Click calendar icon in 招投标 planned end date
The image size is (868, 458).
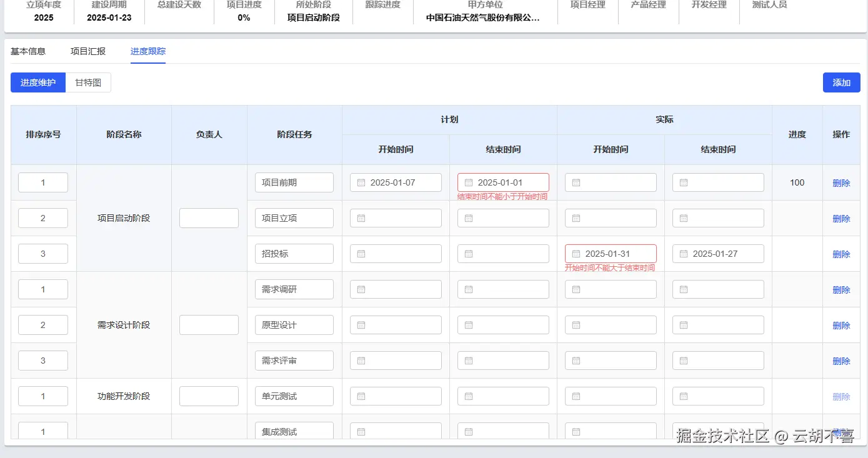(469, 254)
